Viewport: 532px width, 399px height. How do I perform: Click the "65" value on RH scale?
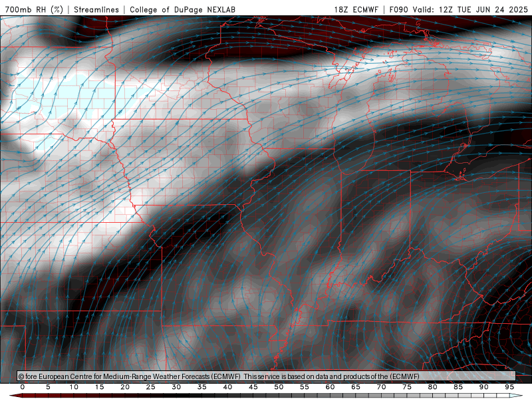[356, 387]
